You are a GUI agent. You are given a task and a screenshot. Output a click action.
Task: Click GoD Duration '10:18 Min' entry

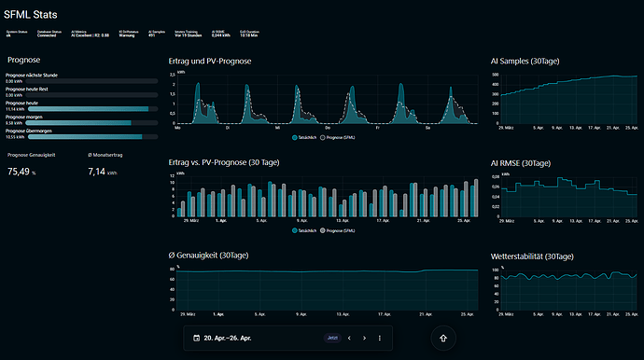pyautogui.click(x=249, y=34)
